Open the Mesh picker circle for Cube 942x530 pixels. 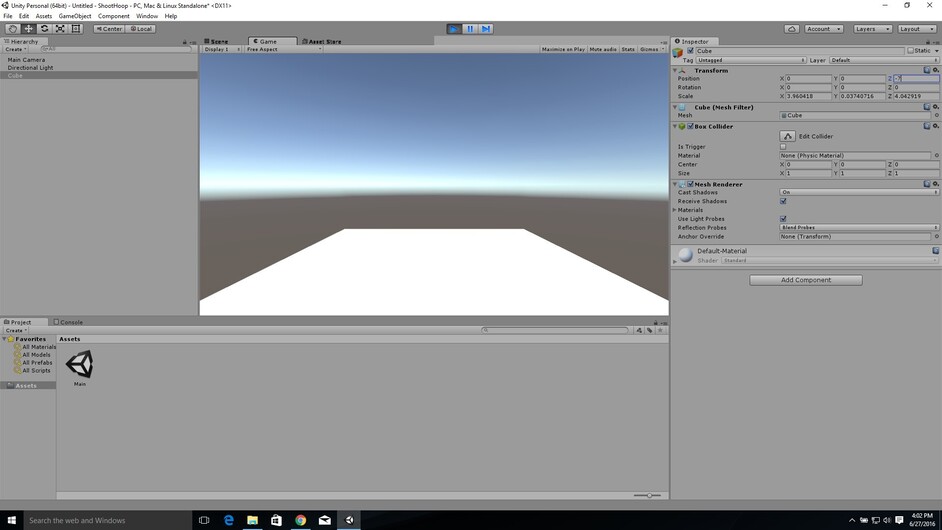click(936, 115)
